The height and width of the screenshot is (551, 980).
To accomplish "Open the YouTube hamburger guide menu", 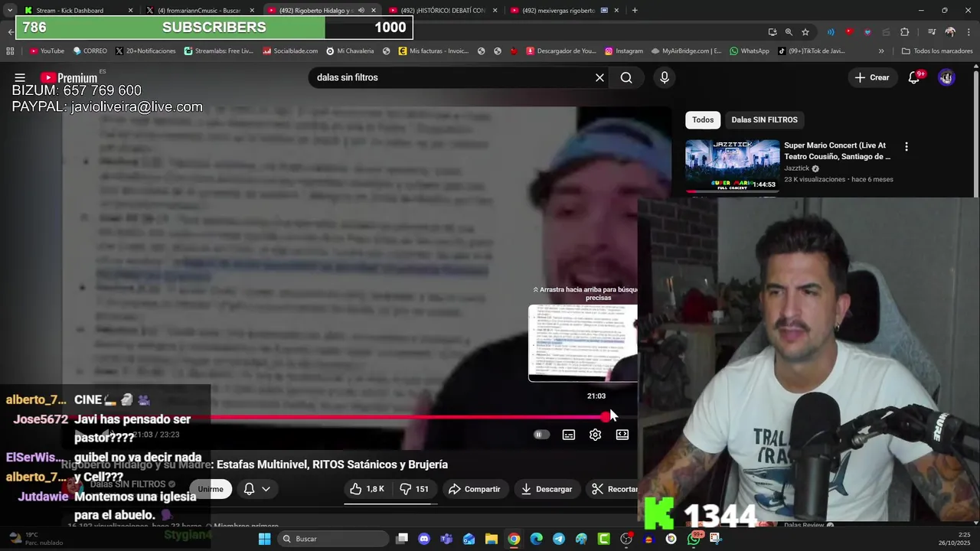I will pyautogui.click(x=20, y=77).
